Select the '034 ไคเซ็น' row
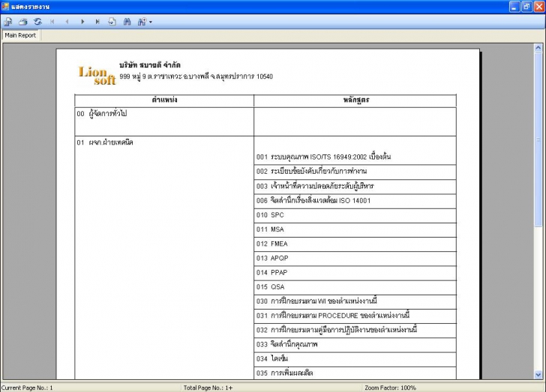This screenshot has width=546, height=392. (355, 359)
